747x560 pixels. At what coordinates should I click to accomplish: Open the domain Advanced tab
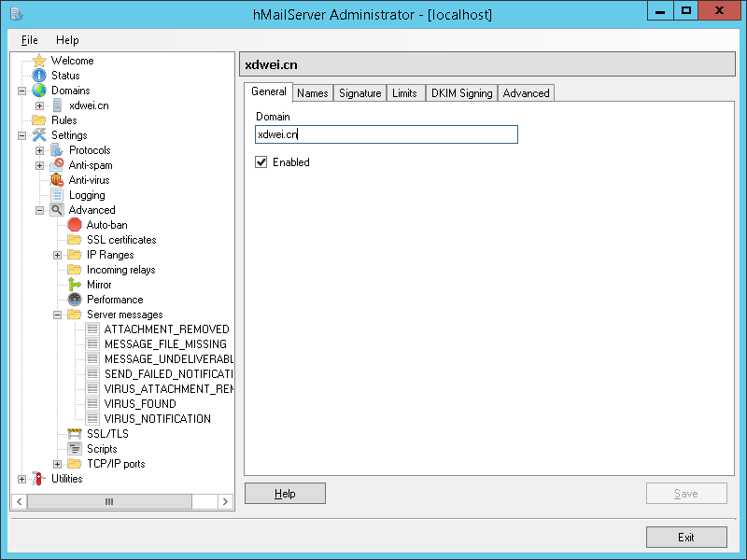(x=526, y=92)
